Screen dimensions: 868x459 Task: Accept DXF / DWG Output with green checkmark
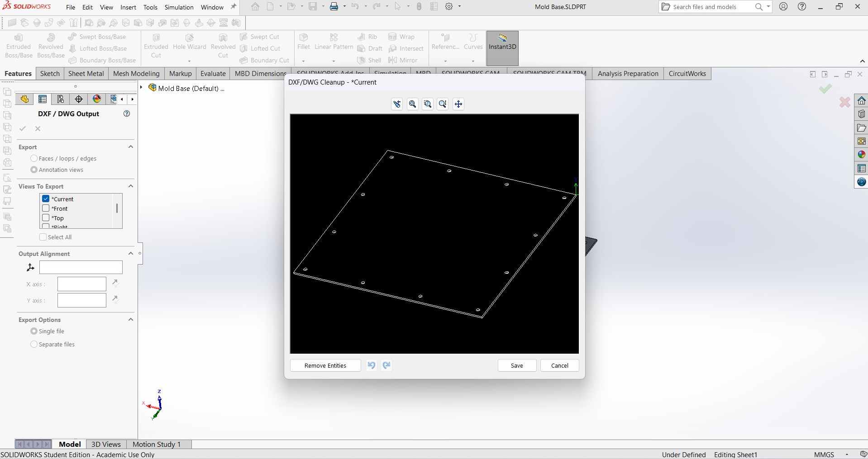23,129
